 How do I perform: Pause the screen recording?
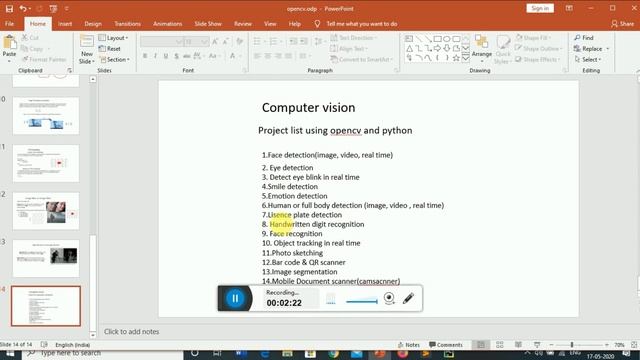pyautogui.click(x=235, y=298)
